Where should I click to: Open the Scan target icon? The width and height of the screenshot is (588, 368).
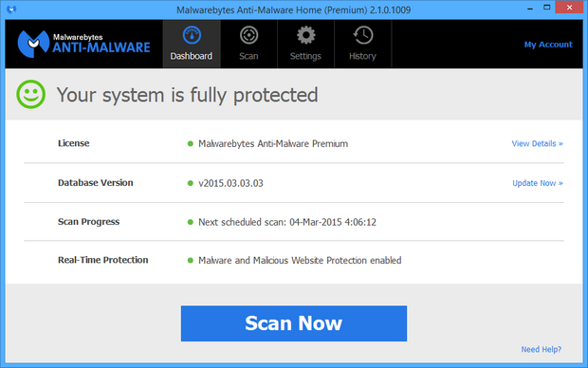[x=249, y=36]
